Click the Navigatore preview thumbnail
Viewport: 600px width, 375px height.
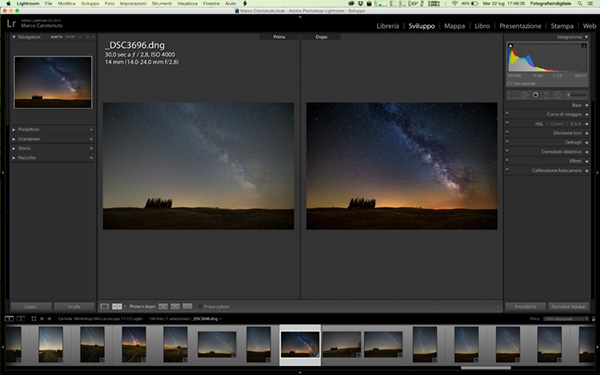(53, 82)
